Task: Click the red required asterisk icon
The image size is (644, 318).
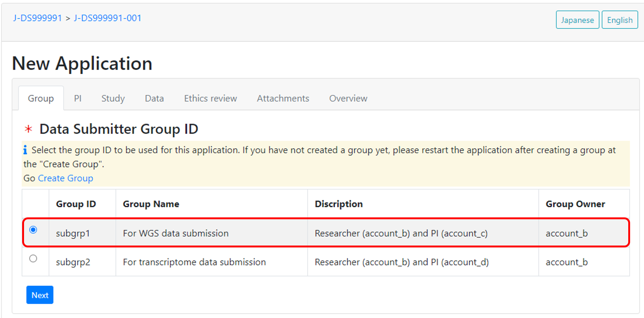Action: 29,130
